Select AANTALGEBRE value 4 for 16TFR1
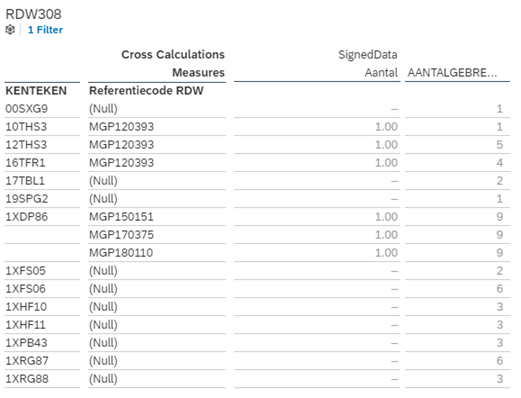This screenshot has height=398, width=521. pyautogui.click(x=499, y=163)
